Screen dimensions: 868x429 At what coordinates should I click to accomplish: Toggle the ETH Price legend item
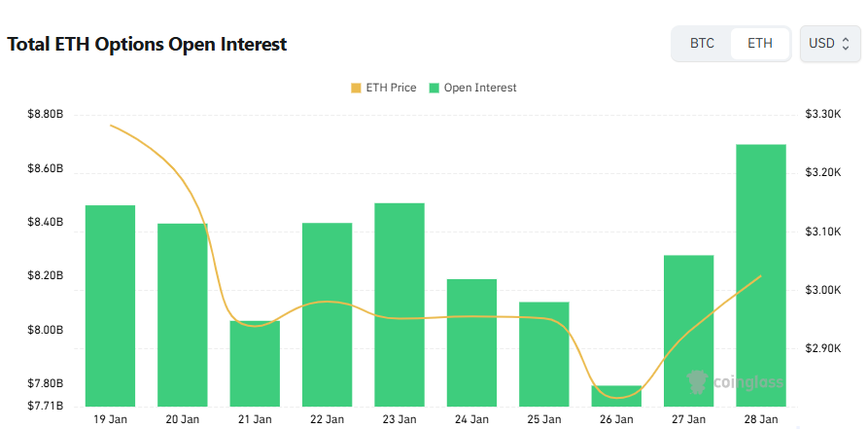tap(384, 88)
